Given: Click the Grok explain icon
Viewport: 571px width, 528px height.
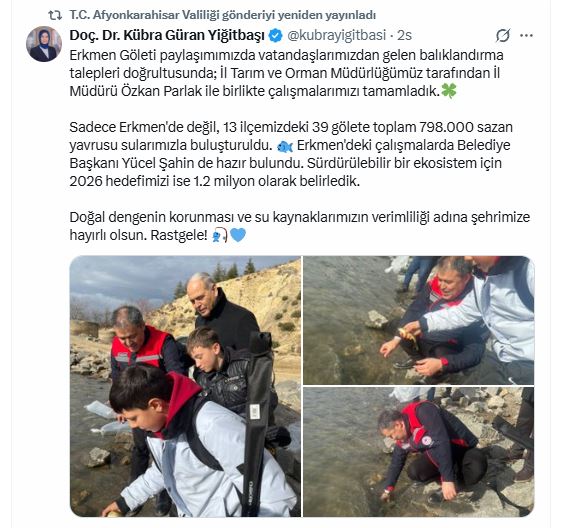Looking at the screenshot, I should point(503,35).
